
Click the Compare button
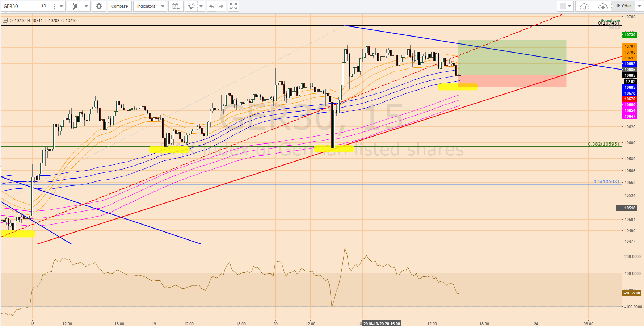tap(119, 6)
